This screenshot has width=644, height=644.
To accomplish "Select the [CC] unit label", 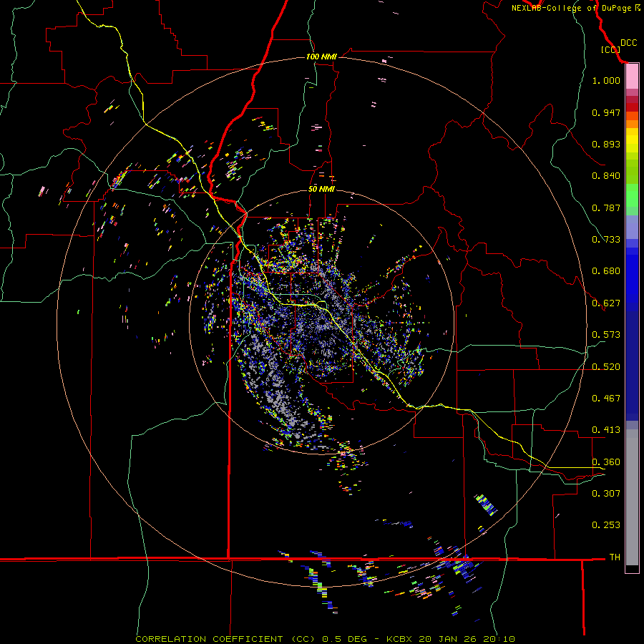I will pos(610,49).
